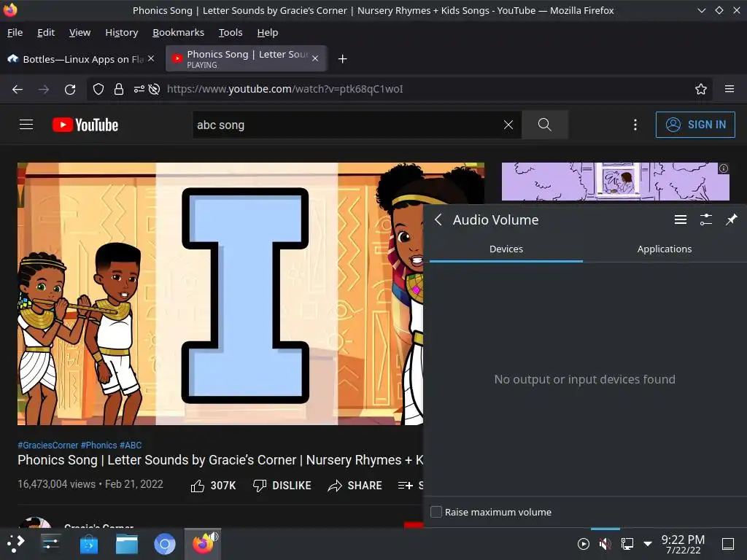Click the SHARE button
The width and height of the screenshot is (747, 560).
pos(355,485)
